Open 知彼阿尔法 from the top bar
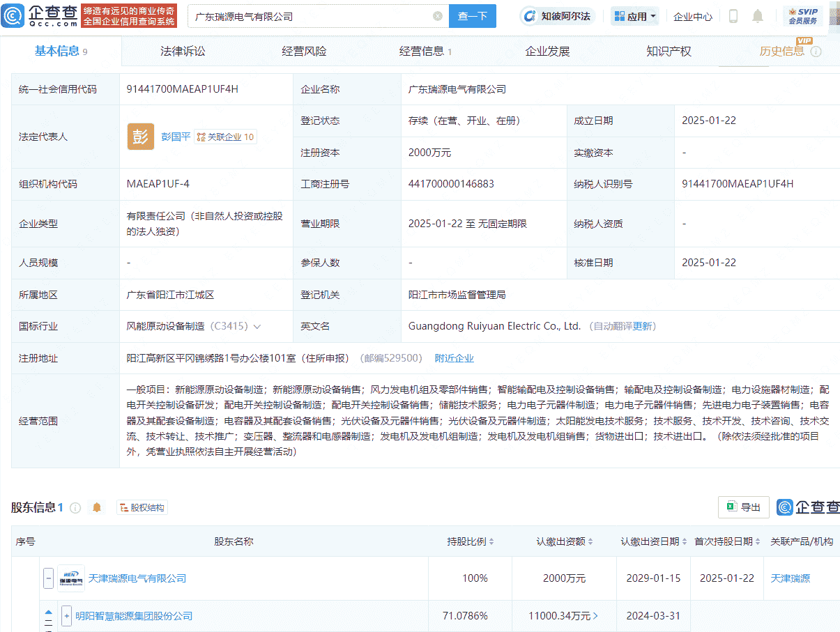The image size is (840, 632). click(x=558, y=16)
